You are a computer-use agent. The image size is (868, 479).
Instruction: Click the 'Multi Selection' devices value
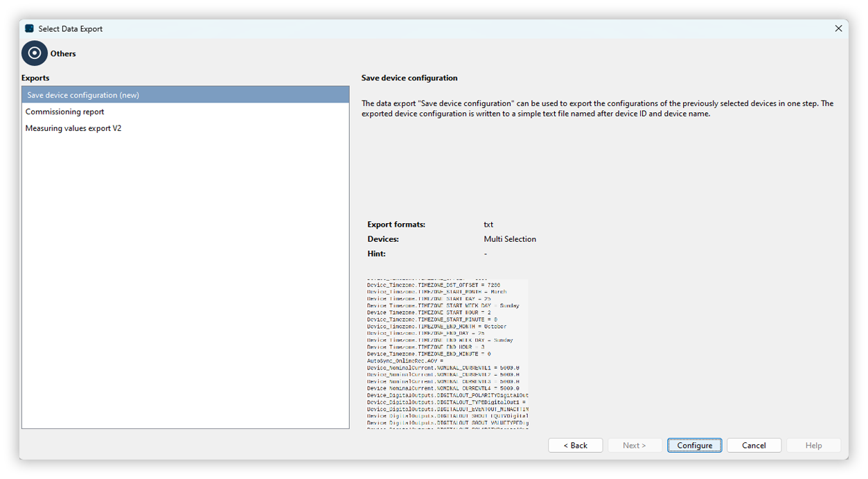pos(510,239)
